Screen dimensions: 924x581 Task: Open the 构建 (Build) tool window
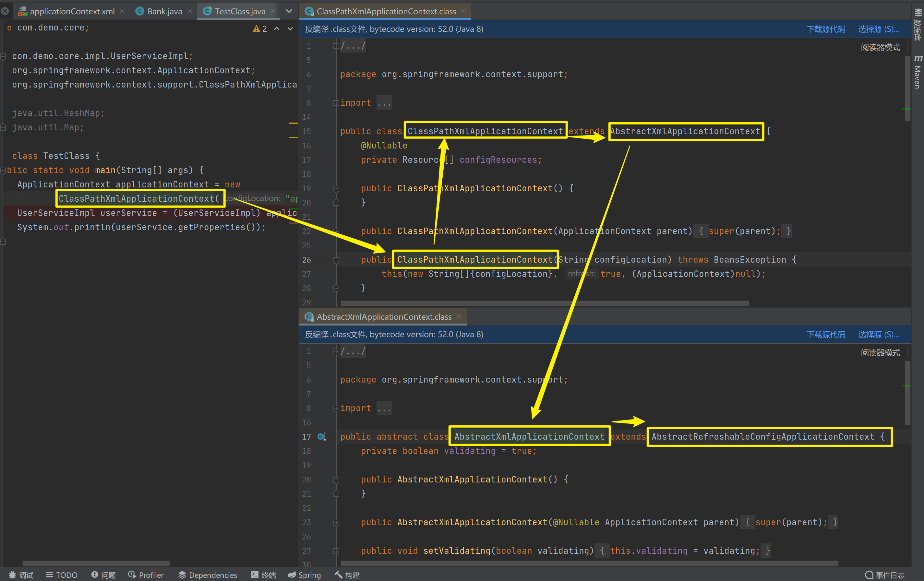pos(347,575)
